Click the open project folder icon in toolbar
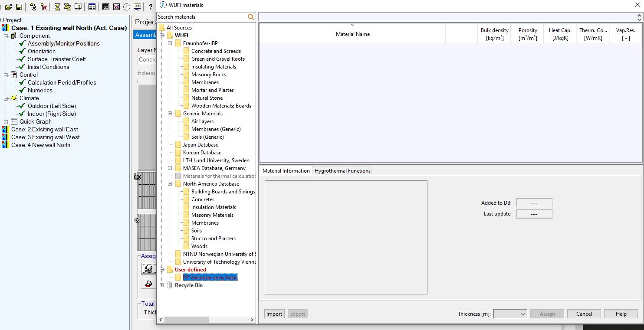 point(8,7)
